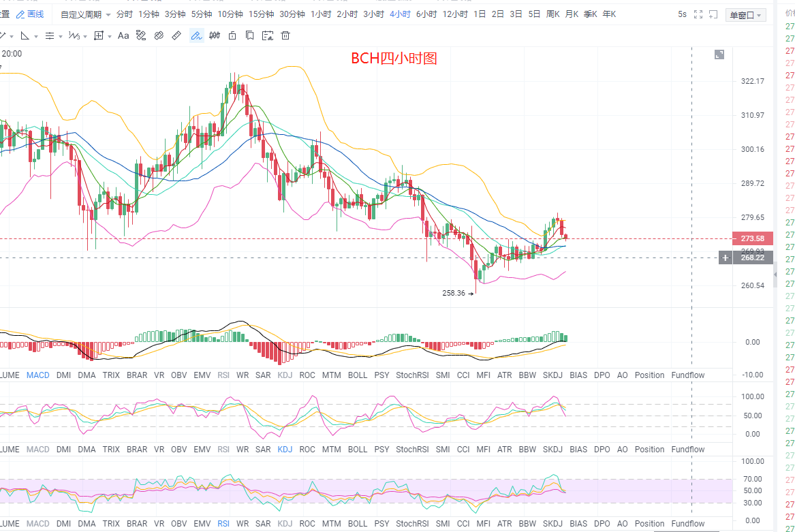Click the add-window icon beside 单窗口
This screenshot has height=532, width=795.
click(x=713, y=14)
